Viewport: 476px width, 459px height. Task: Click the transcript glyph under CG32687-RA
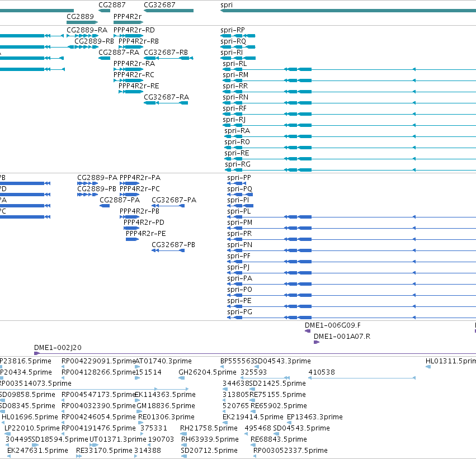166,103
